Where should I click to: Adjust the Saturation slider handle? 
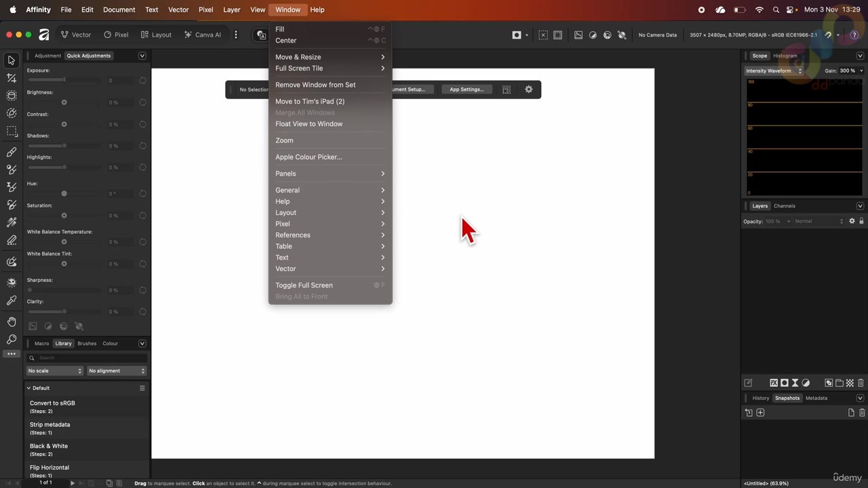(x=64, y=216)
